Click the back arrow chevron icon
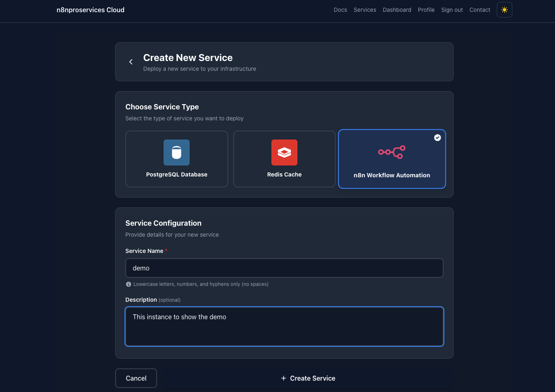This screenshot has height=392, width=555. pos(131,62)
